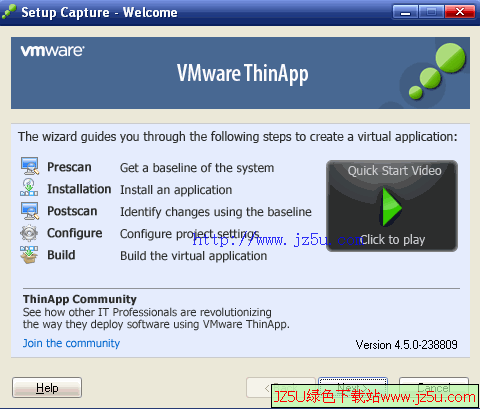The width and height of the screenshot is (480, 409).
Task: Click the Build label
Action: coord(61,255)
